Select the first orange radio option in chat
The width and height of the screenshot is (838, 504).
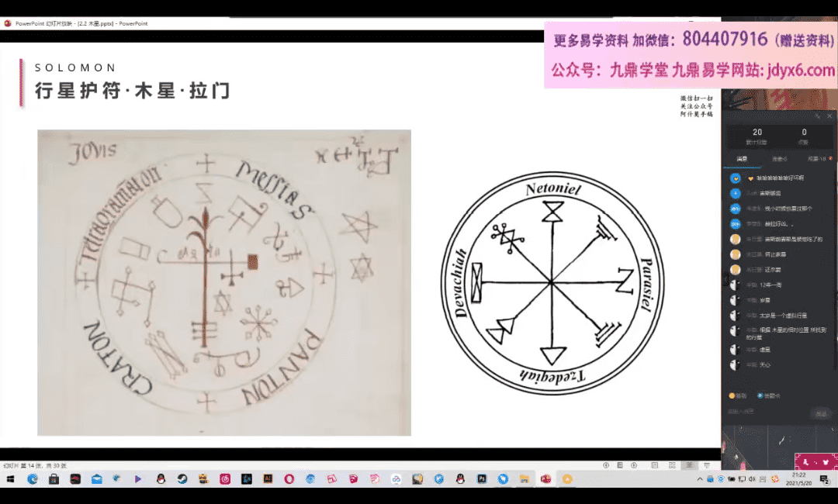(732, 395)
